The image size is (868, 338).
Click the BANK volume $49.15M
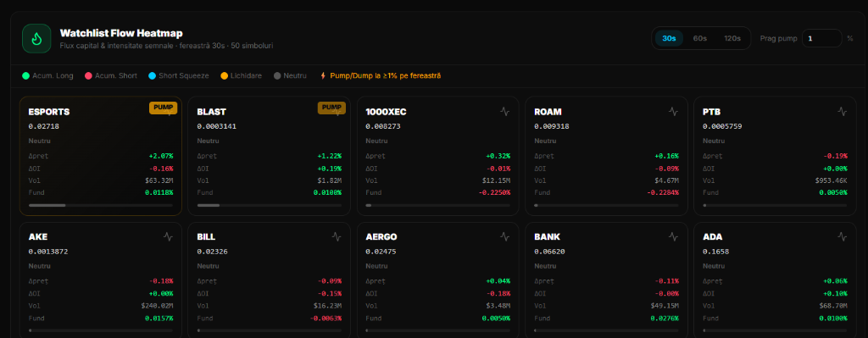tap(665, 306)
